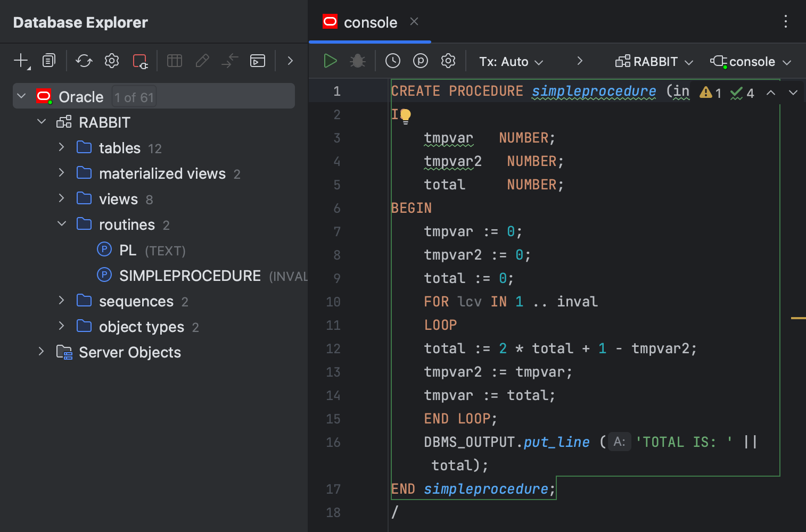The height and width of the screenshot is (532, 806).
Task: Show the execution Plan icon
Action: 420,61
